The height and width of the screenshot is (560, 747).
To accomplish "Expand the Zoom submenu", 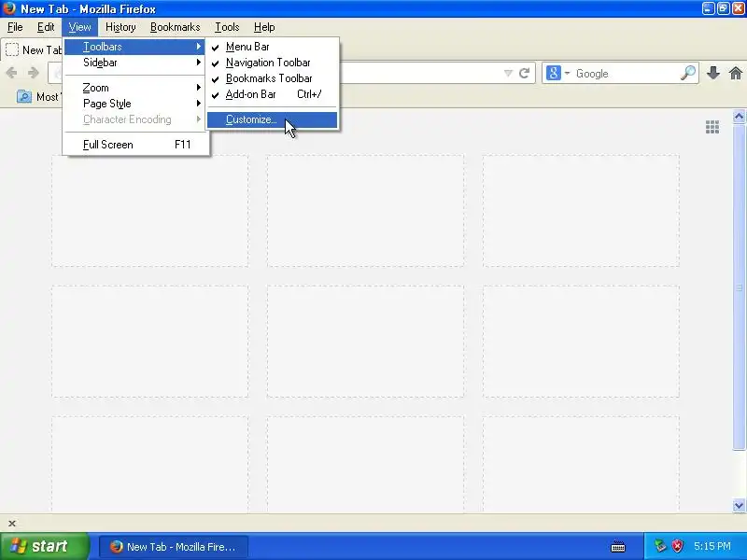I will coord(135,88).
